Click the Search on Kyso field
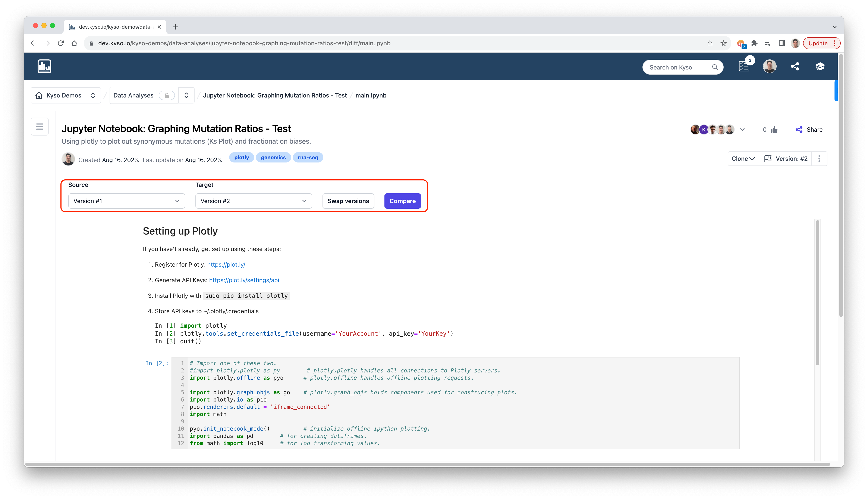Viewport: 868px width, 499px height. pyautogui.click(x=682, y=67)
